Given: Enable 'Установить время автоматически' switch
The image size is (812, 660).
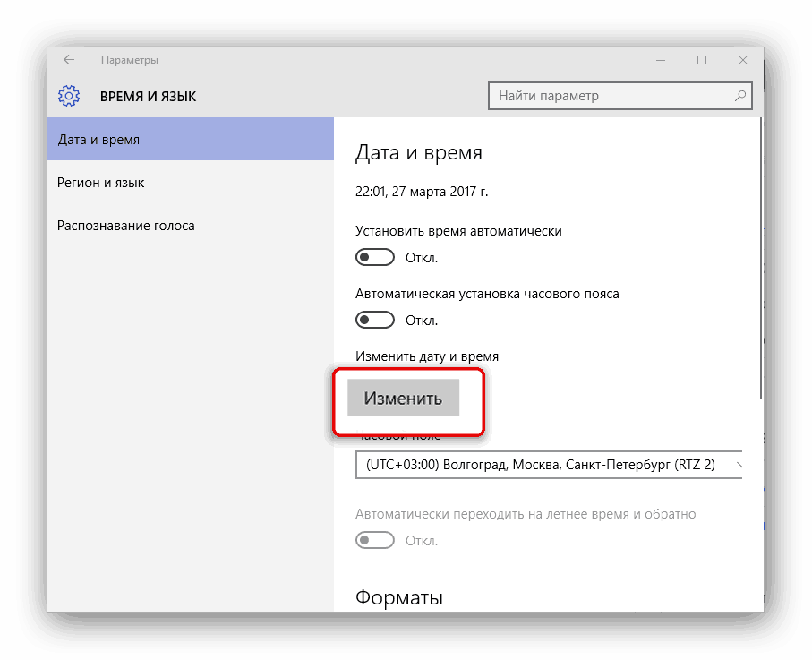Looking at the screenshot, I should point(375,258).
